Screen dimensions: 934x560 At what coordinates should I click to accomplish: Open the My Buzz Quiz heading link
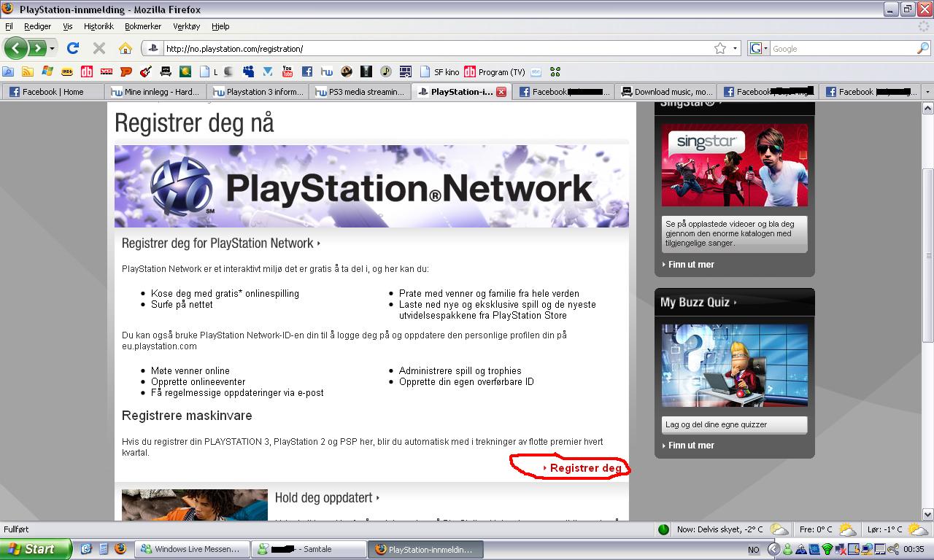(698, 302)
